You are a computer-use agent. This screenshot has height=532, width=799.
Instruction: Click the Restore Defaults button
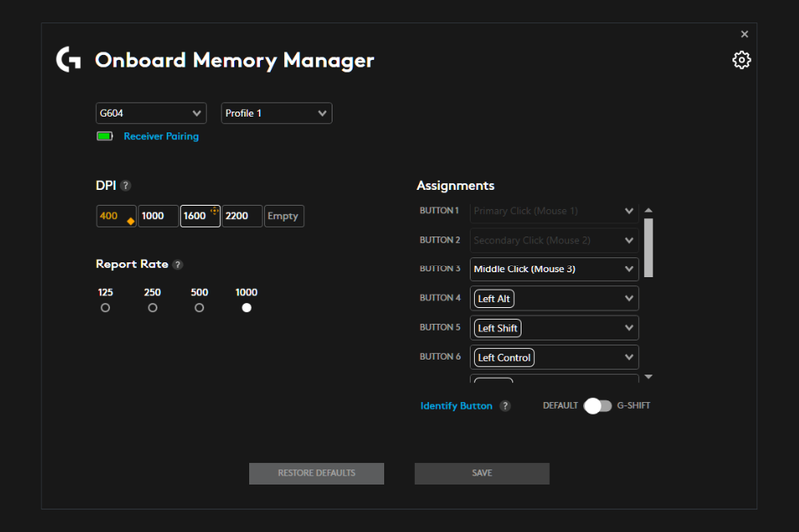tap(316, 473)
